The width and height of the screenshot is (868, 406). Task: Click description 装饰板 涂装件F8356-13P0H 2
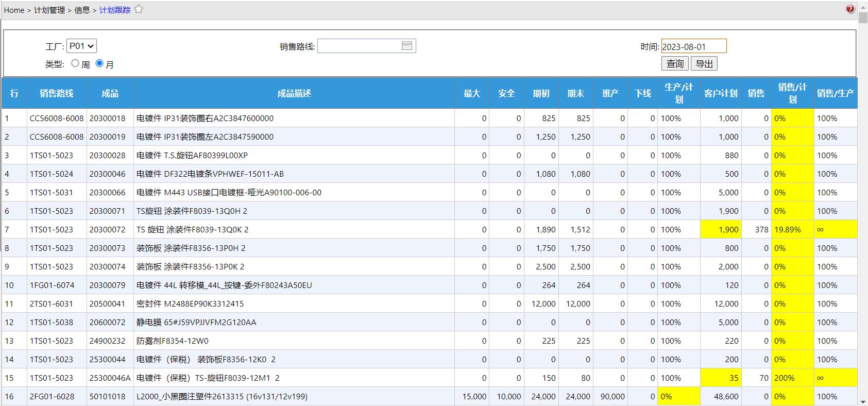click(191, 248)
